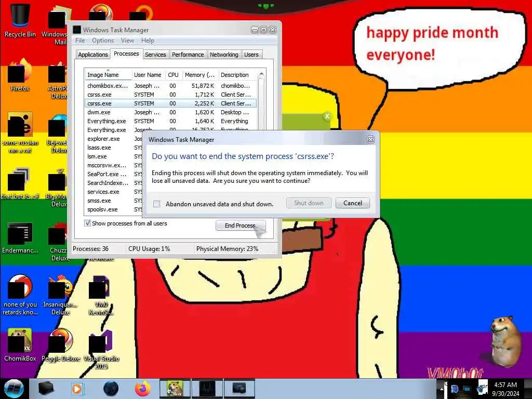
Task: Click the End Process button
Action: pyautogui.click(x=240, y=225)
